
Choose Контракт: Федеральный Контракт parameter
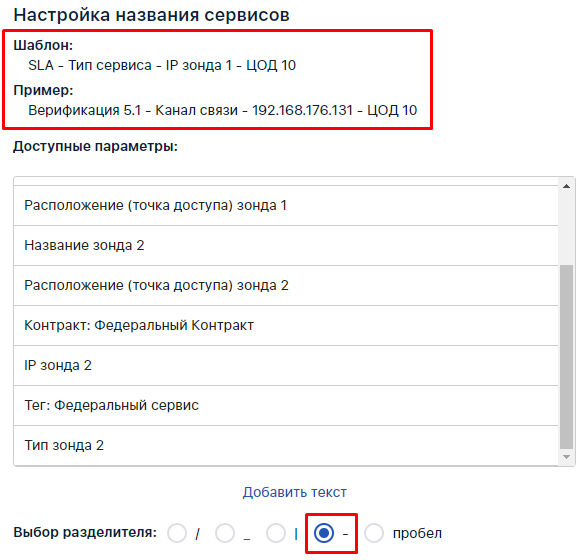(286, 325)
